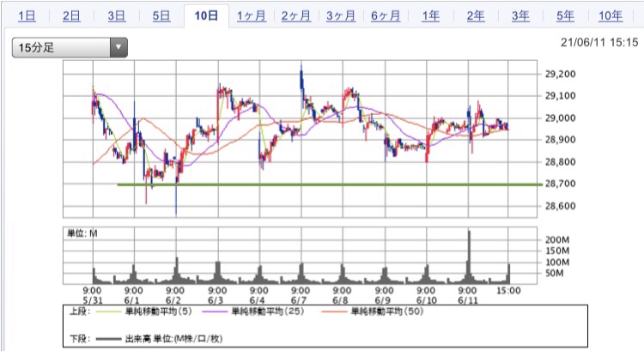Switch to the 2ヶ月 period tab

point(296,16)
